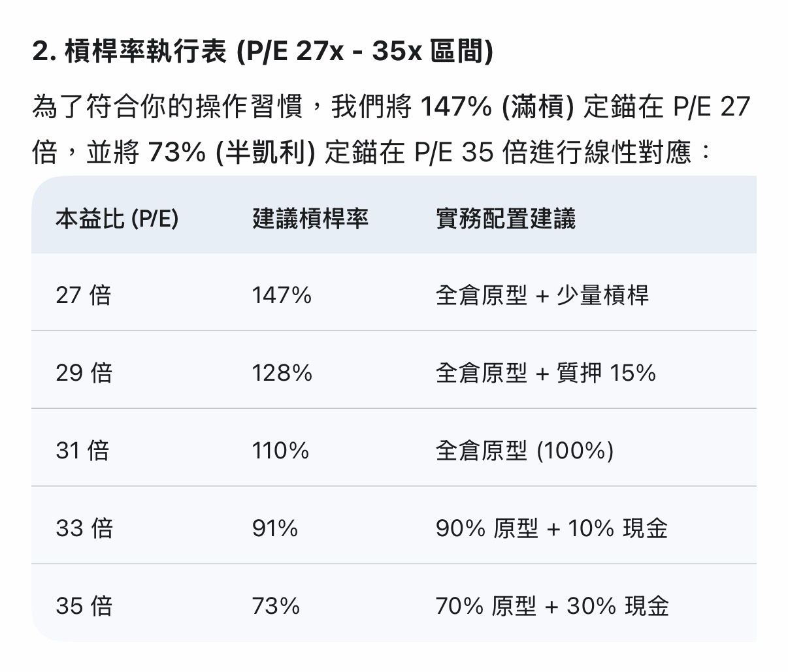Select the 實務配置建議 column header
The height and width of the screenshot is (672, 788).
click(x=506, y=219)
